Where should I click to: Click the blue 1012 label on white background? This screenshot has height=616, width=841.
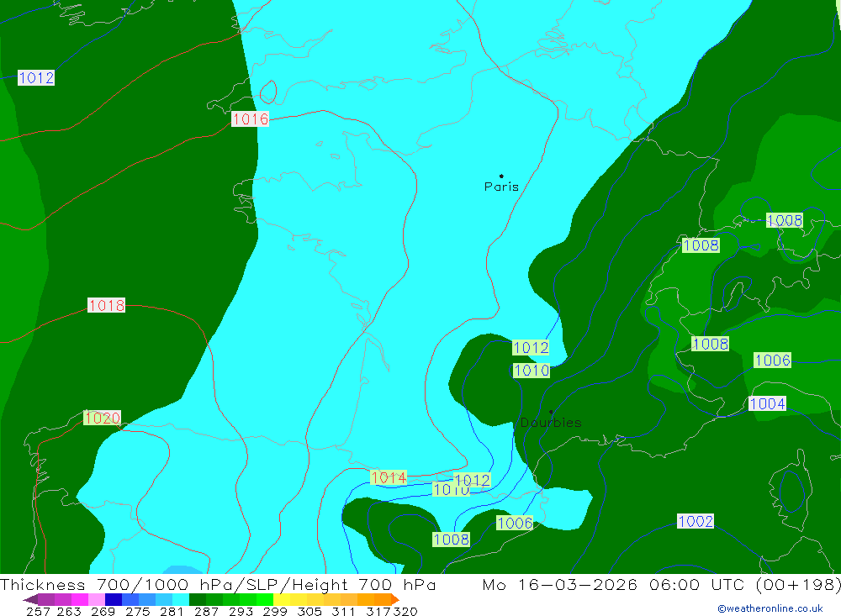pos(36,78)
